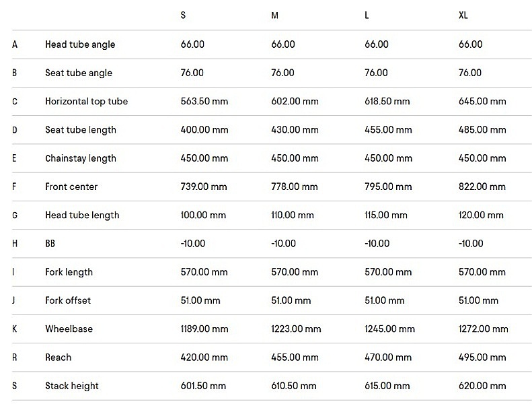Click the XL size column header
Image resolution: width=532 pixels, height=404 pixels.
coord(463,15)
